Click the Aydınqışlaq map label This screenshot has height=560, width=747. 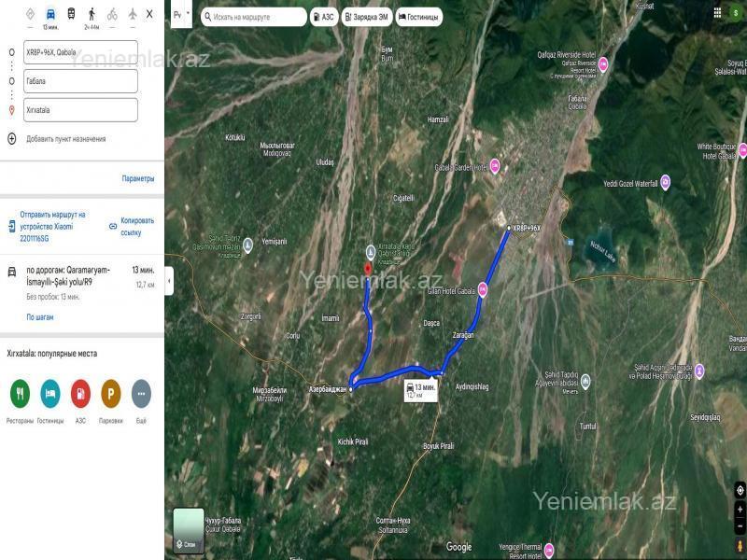pyautogui.click(x=472, y=387)
